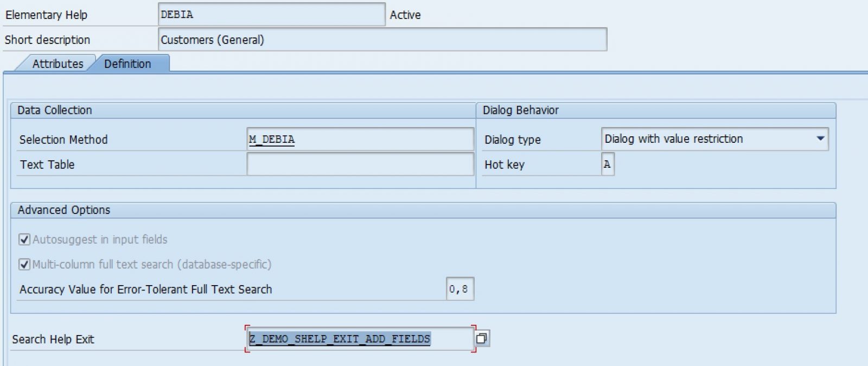Click the Accuracy Value for Error-Tolerant label
The width and height of the screenshot is (868, 366).
[x=145, y=289]
